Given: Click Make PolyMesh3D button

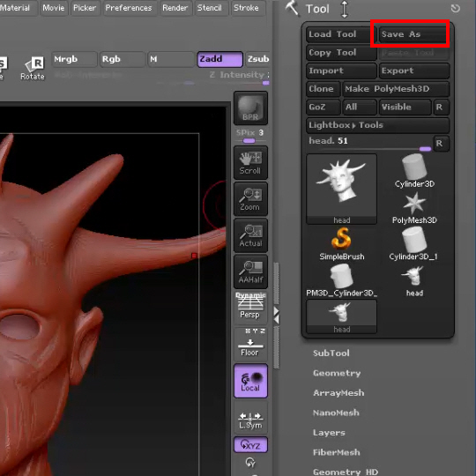Looking at the screenshot, I should point(396,89).
